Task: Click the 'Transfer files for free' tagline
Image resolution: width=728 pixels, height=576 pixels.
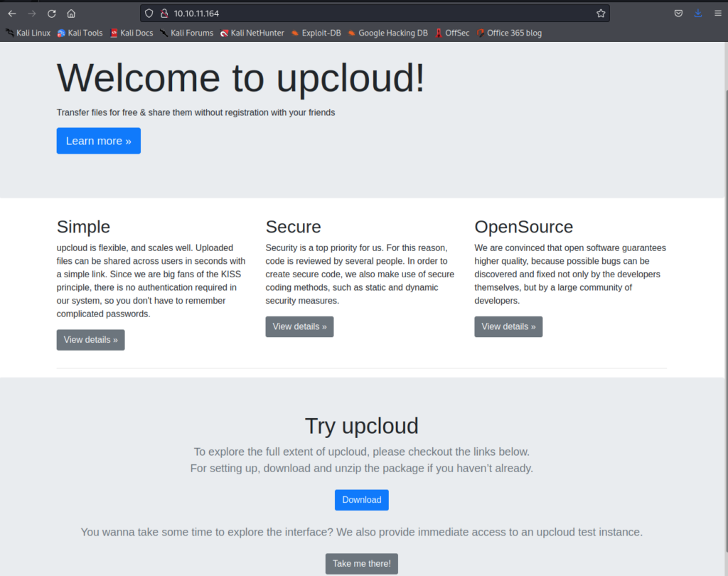Action: pos(196,112)
